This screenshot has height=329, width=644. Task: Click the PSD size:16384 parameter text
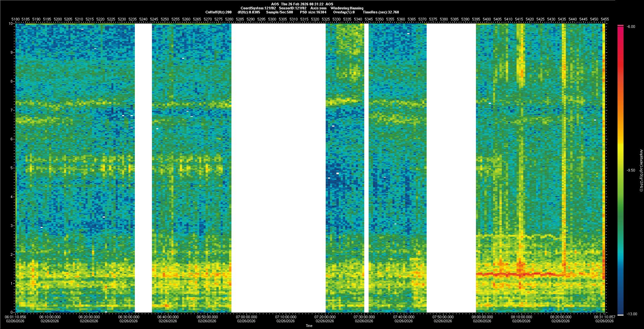pos(313,12)
